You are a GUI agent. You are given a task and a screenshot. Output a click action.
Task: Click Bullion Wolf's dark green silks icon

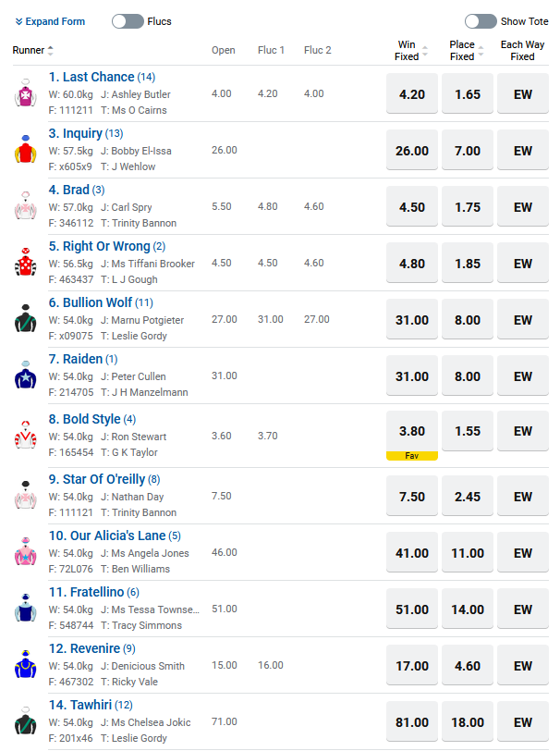[24, 319]
